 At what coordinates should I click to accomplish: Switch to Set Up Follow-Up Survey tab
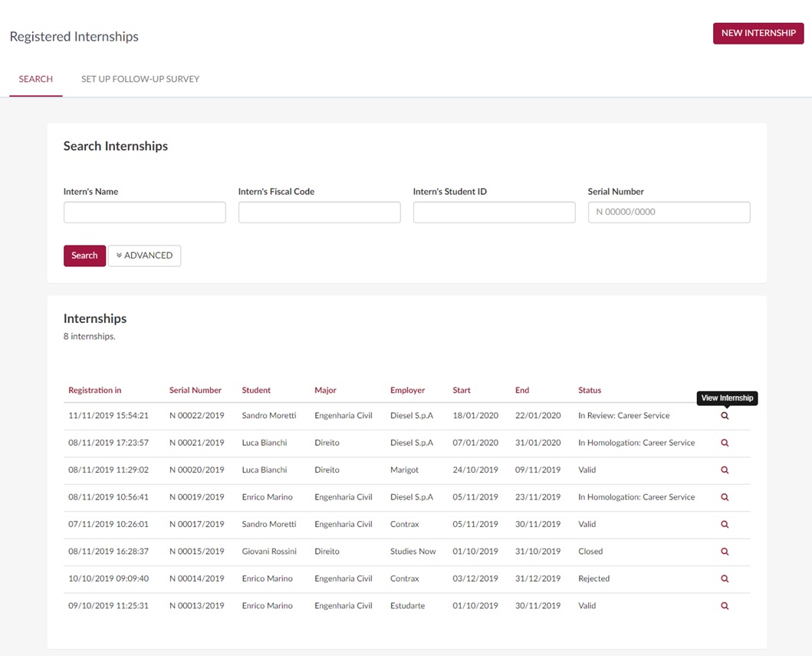140,79
